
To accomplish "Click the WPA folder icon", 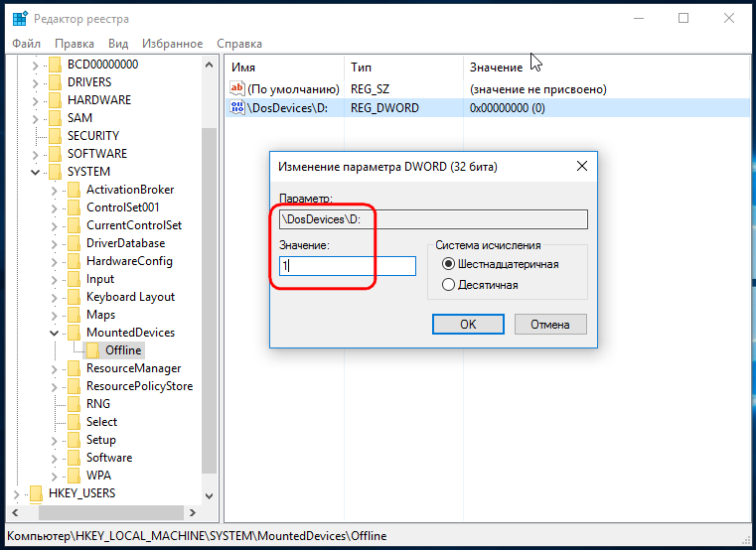I will pyautogui.click(x=75, y=476).
